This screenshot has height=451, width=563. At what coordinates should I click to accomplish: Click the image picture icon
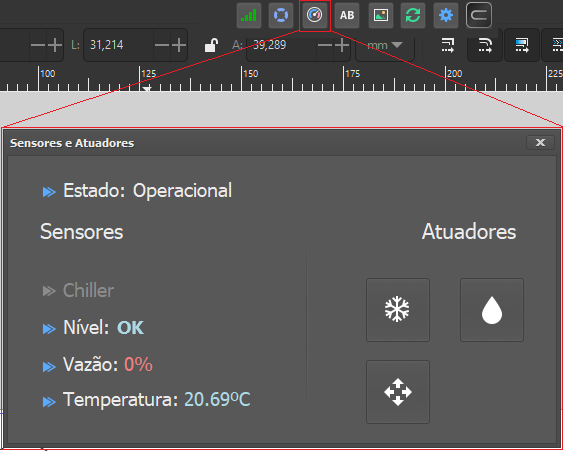tap(381, 15)
